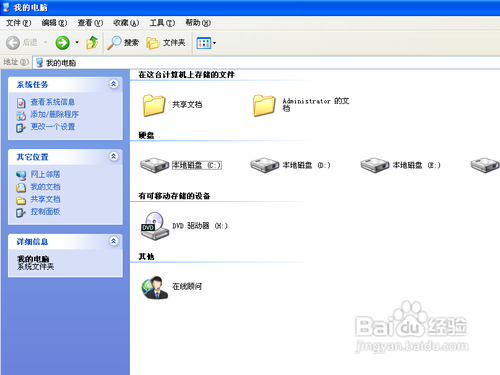The height and width of the screenshot is (375, 500).
Task: Click the address bar field 我的电脑
Action: [x=266, y=63]
